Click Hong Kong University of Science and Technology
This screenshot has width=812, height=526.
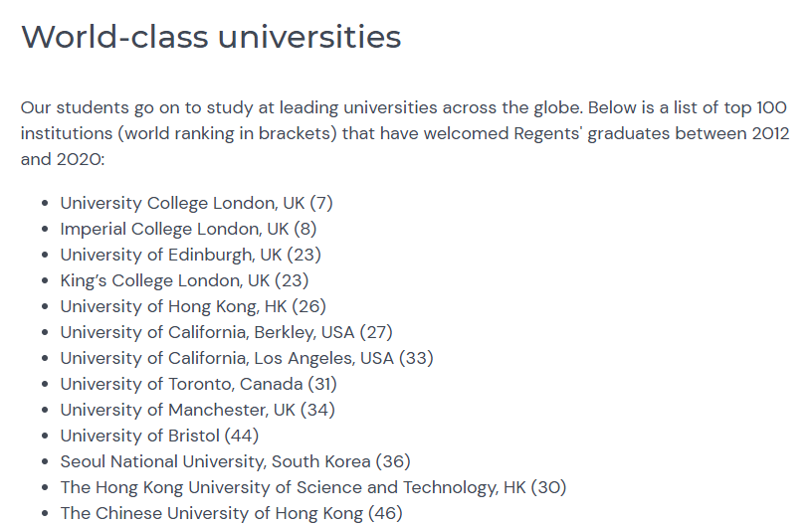pos(313,488)
